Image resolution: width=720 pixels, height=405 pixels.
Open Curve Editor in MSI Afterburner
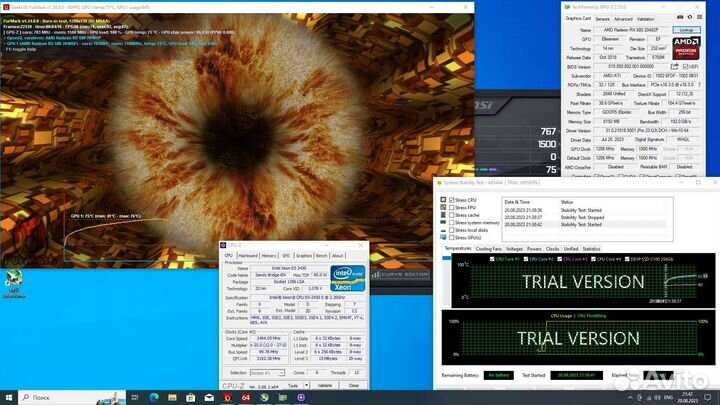coord(399,275)
